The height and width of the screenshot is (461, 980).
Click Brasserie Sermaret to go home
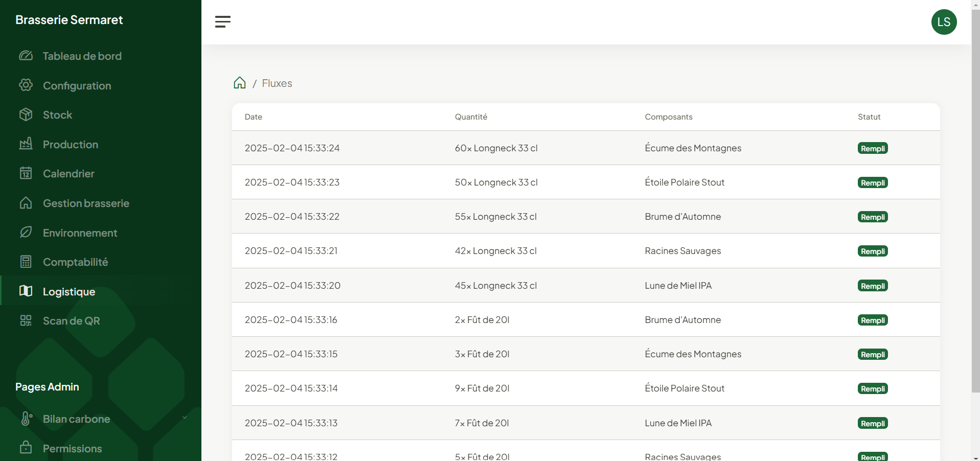pyautogui.click(x=69, y=19)
